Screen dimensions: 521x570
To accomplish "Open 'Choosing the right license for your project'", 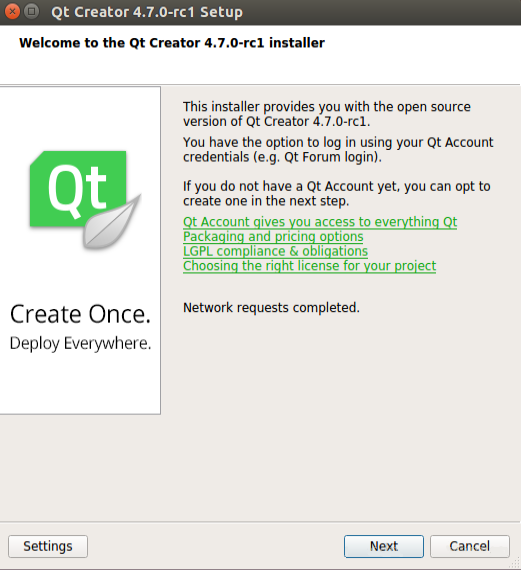I will pos(309,266).
